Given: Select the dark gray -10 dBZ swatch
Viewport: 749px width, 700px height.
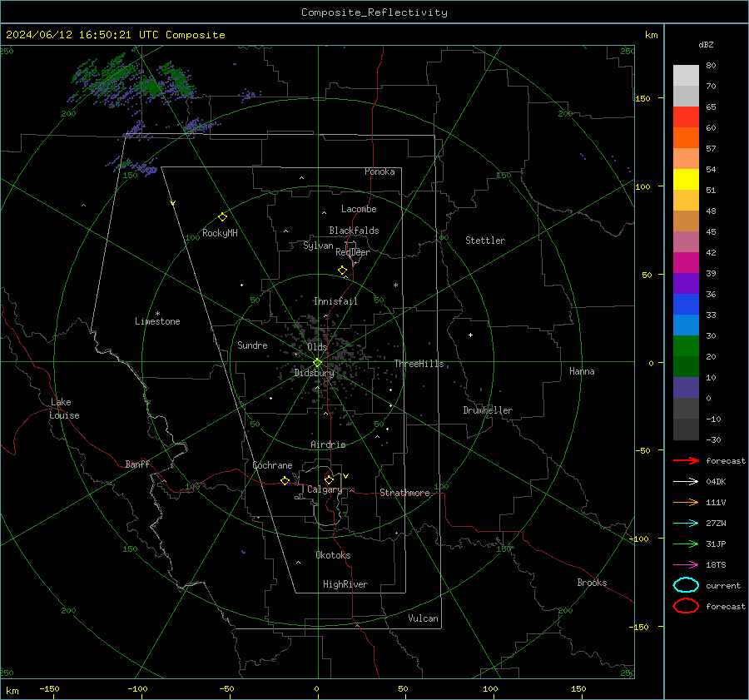Looking at the screenshot, I should click(686, 429).
